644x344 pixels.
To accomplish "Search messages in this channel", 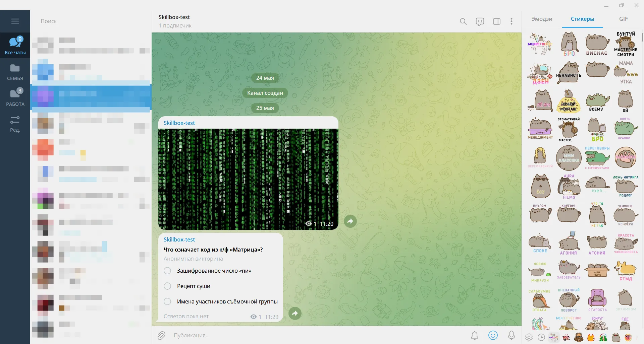I will point(463,21).
